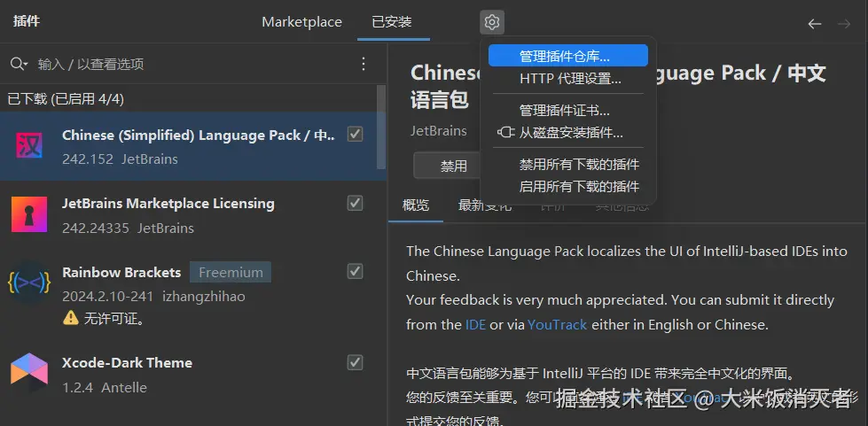Screen dimensions: 868x426
Task: Uncheck the Xcode-Dark Theme checkbox
Action: tap(355, 362)
